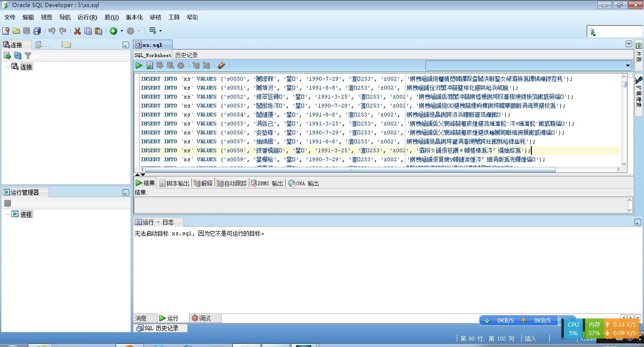This screenshot has width=644, height=347.
Task: Undo the last edit with the undo icon
Action: coord(51,31)
